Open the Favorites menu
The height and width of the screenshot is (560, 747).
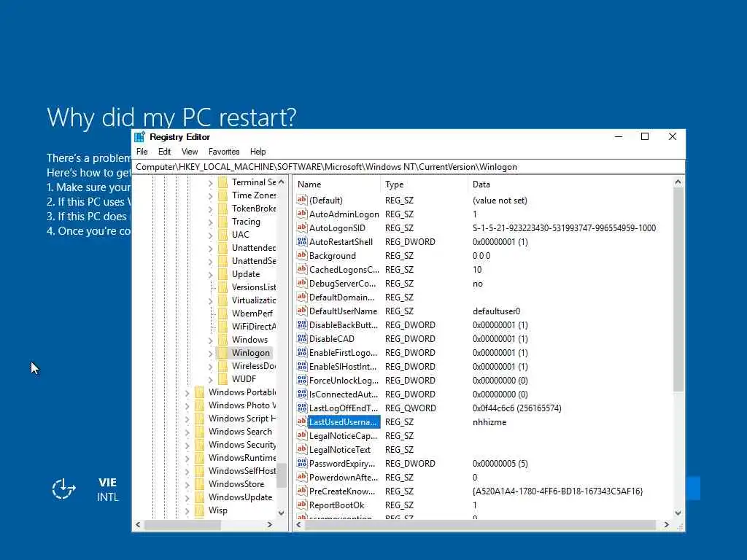click(x=224, y=152)
